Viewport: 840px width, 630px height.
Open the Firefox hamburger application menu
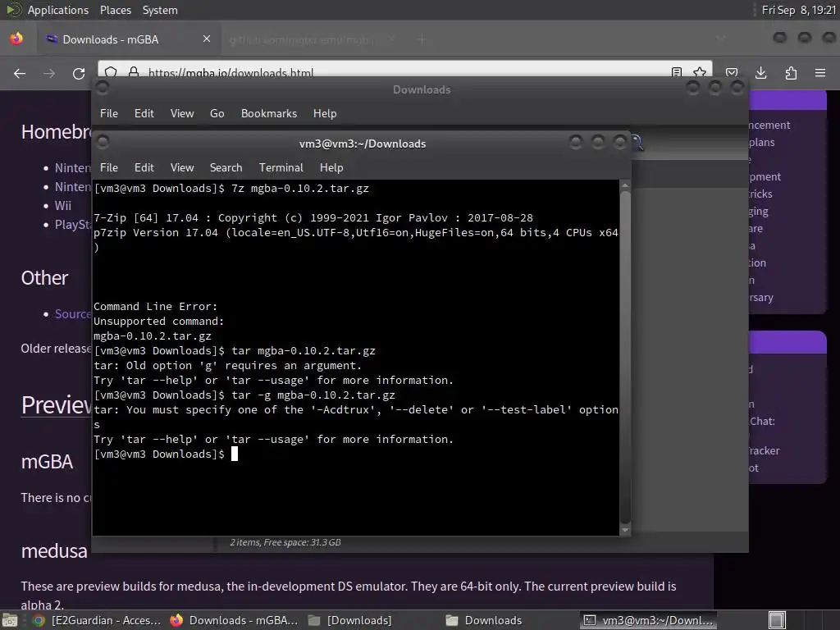820,73
